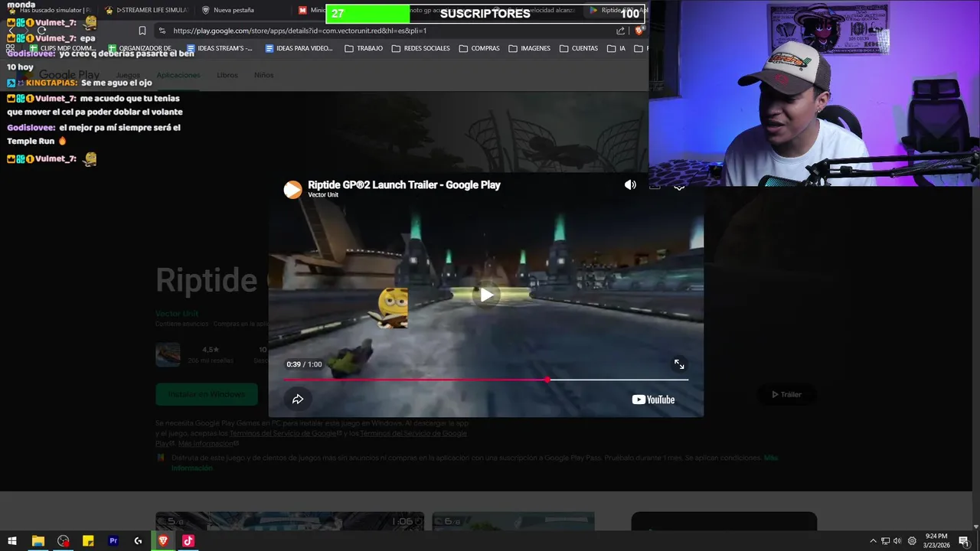Image resolution: width=980 pixels, height=551 pixels.
Task: Open site settings icon beside the URL
Action: click(x=162, y=31)
